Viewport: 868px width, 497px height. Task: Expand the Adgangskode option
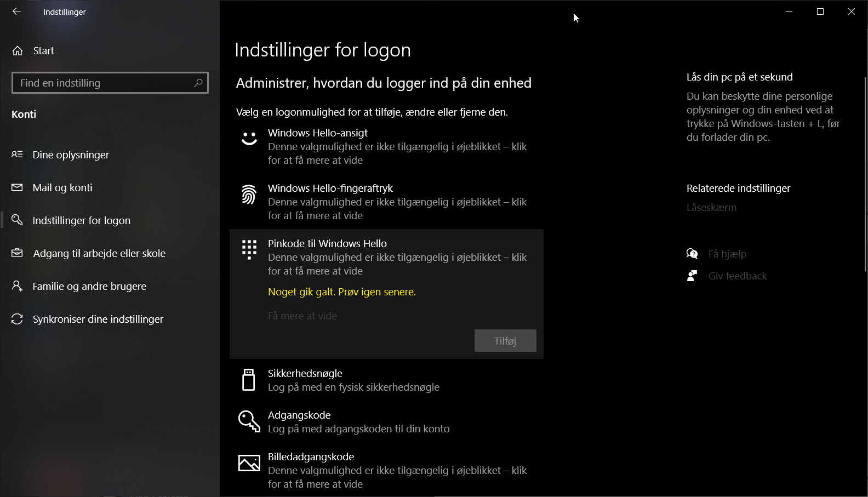click(386, 421)
